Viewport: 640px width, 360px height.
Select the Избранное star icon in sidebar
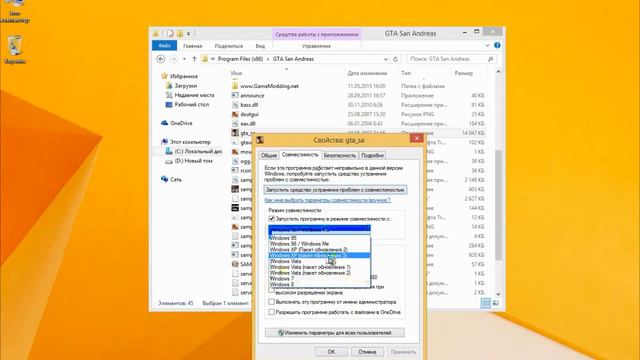[x=164, y=76]
